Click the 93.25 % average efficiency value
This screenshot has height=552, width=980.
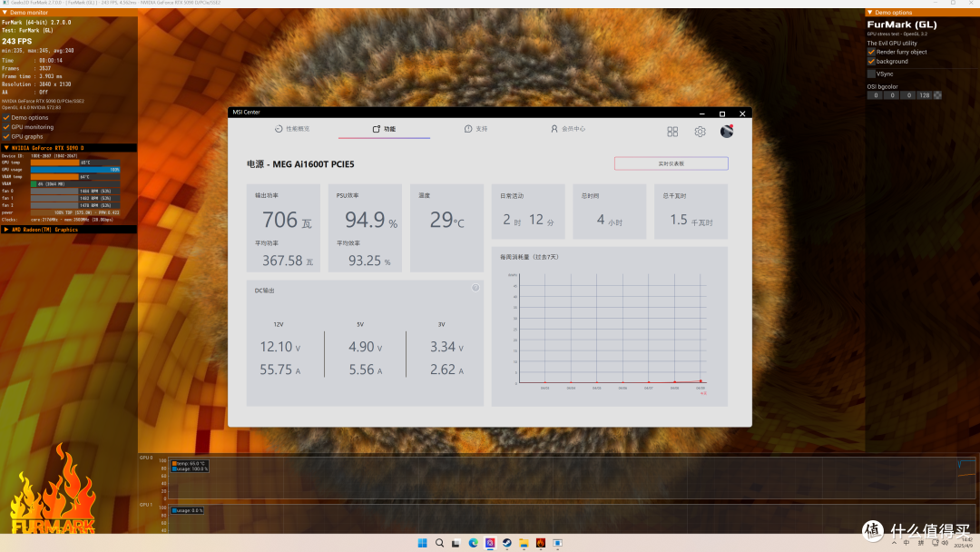[x=368, y=261]
